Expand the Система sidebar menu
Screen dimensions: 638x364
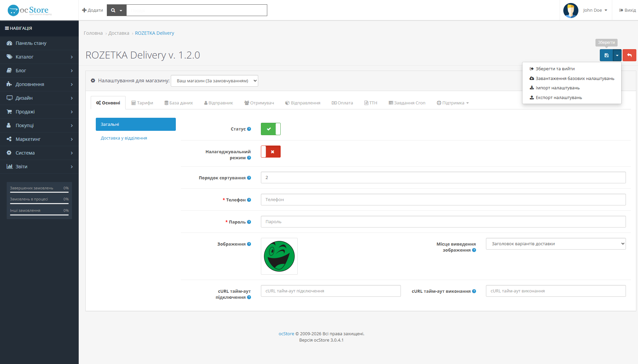pos(39,153)
